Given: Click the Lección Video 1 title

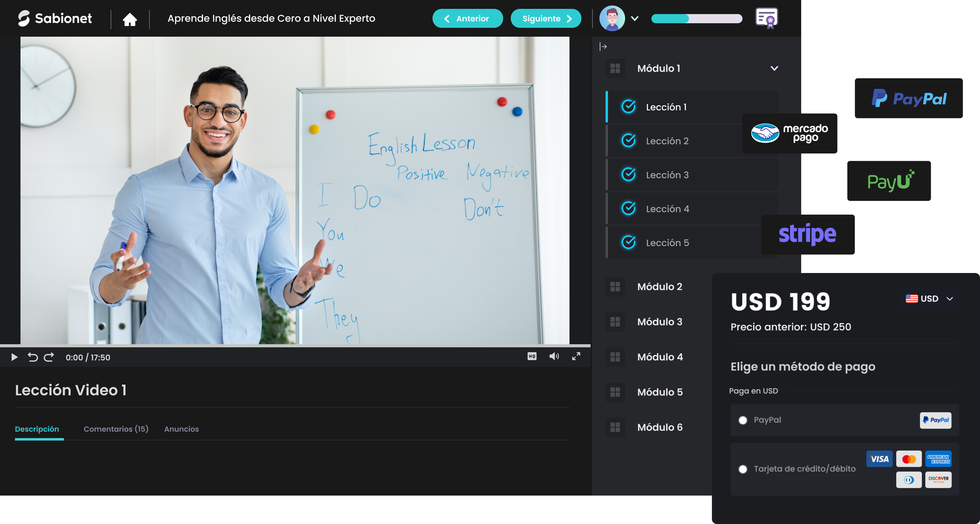Looking at the screenshot, I should pos(71,390).
